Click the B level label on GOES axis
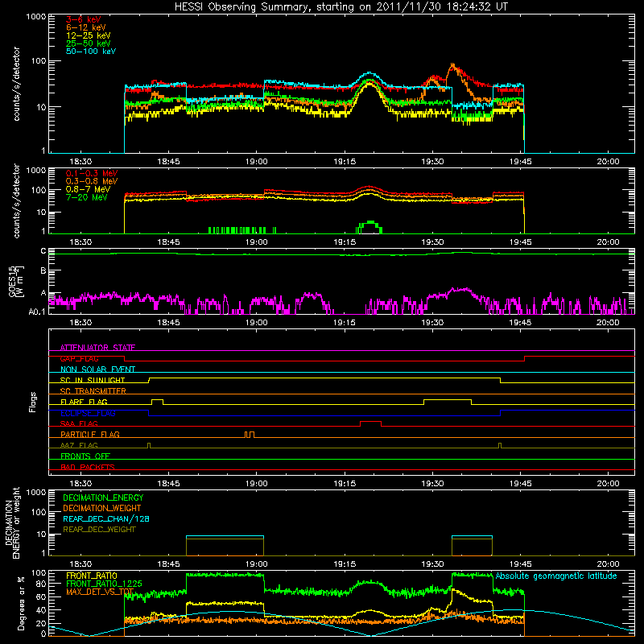Screen dimensions: 644x644 tap(43, 271)
